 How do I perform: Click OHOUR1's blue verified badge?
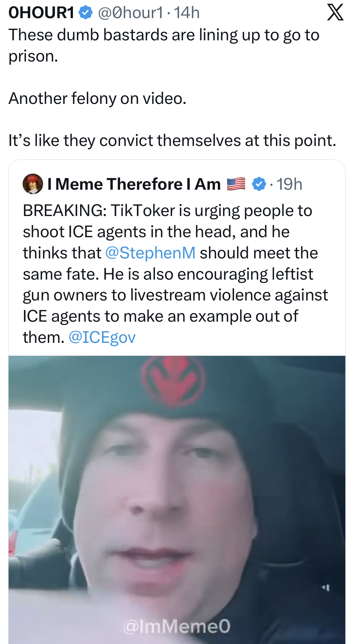tap(86, 13)
